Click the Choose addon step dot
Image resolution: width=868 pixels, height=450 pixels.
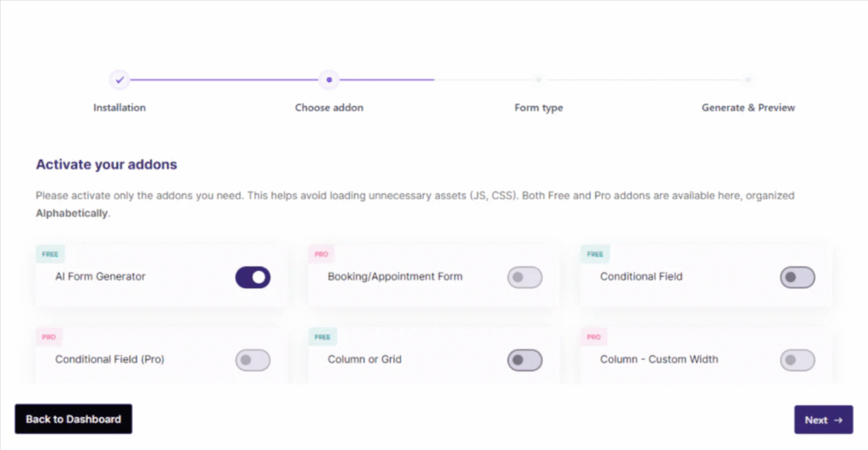(329, 80)
